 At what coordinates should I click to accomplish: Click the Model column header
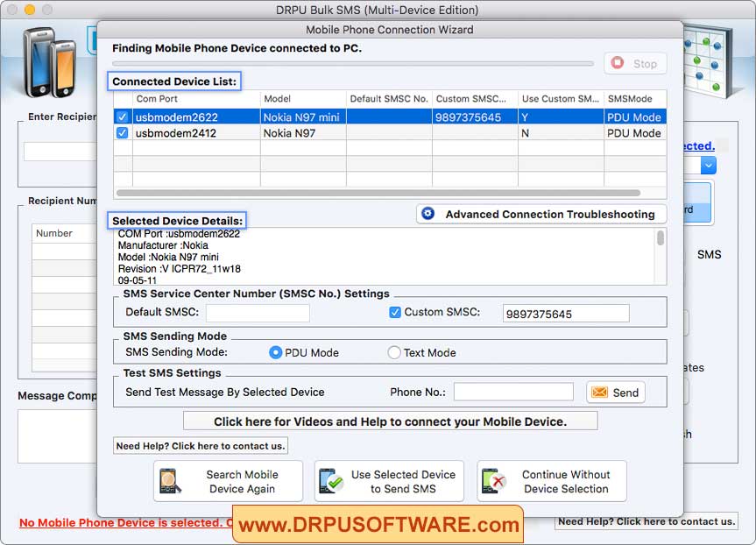click(303, 99)
